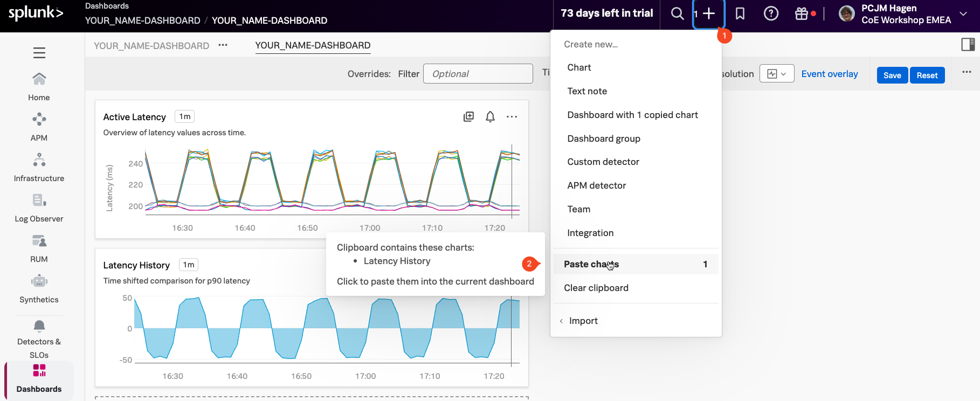Go to Log Observer in sidebar
Viewport: 980px width, 401px height.
39,208
